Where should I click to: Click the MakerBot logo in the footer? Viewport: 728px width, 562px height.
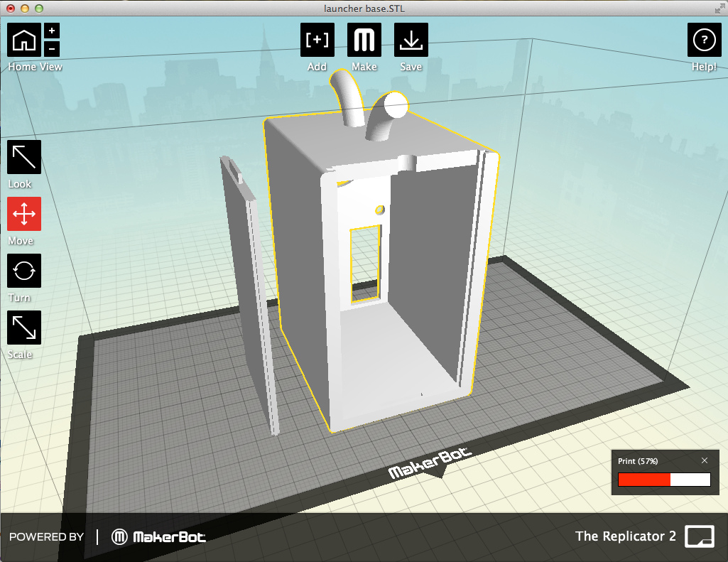158,537
